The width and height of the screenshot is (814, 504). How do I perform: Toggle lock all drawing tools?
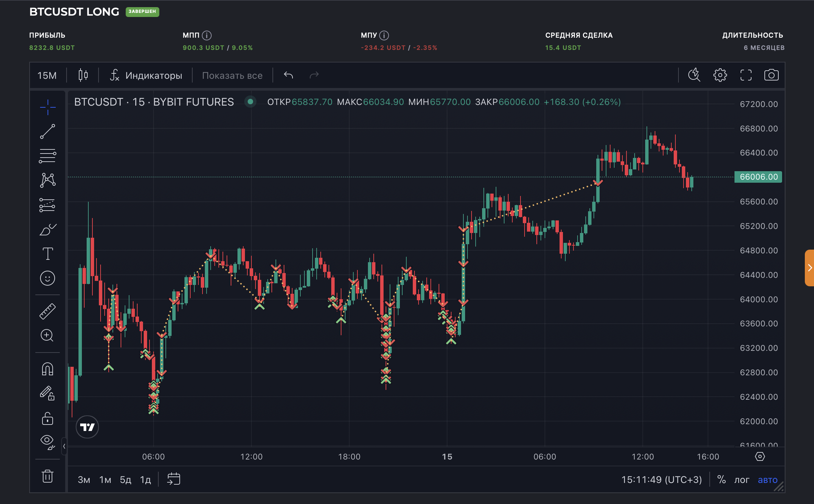coord(48,419)
